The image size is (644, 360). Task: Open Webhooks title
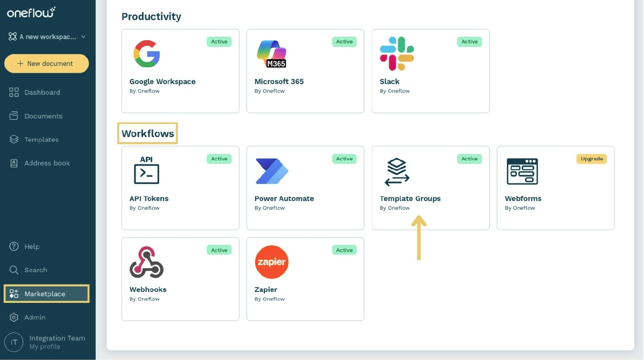[x=148, y=289]
